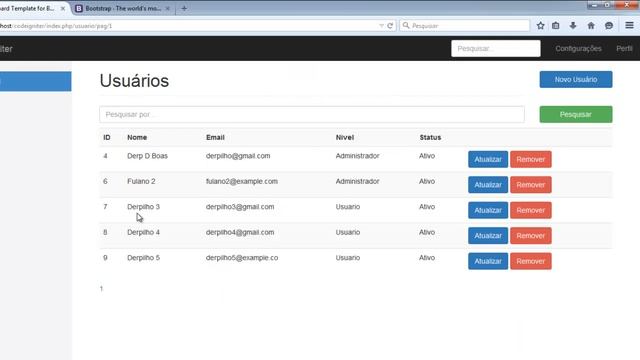
Task: Click Remover for Fulano 2
Action: click(x=531, y=185)
